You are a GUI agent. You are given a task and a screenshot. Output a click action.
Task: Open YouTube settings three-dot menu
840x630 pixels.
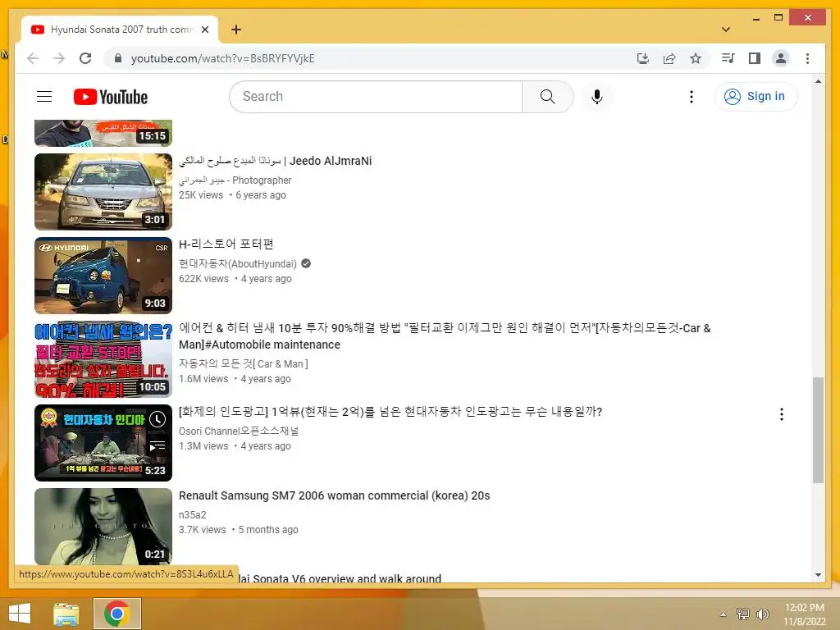(x=691, y=97)
